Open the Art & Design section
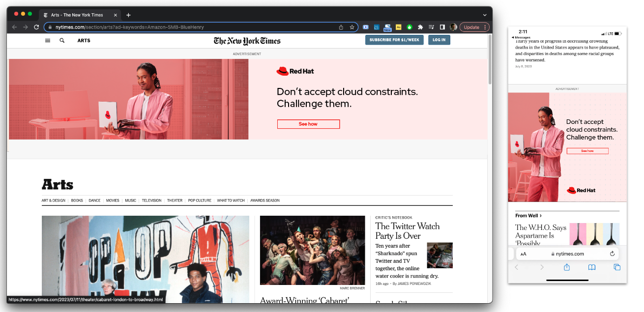 [54, 200]
